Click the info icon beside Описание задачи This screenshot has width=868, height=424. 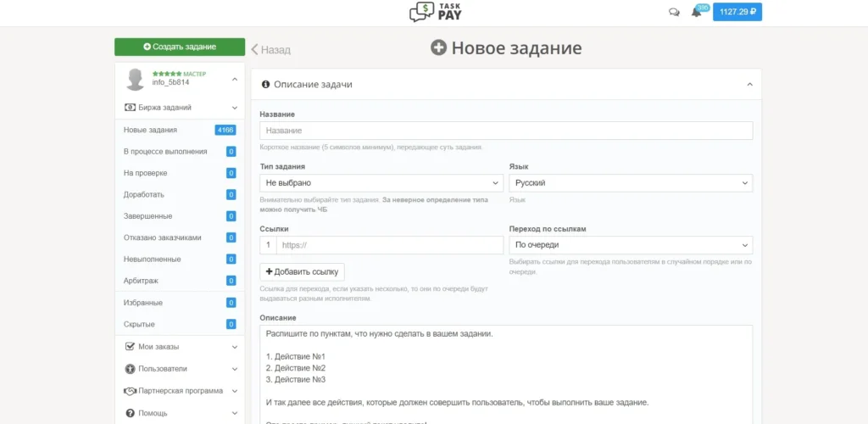pos(265,85)
